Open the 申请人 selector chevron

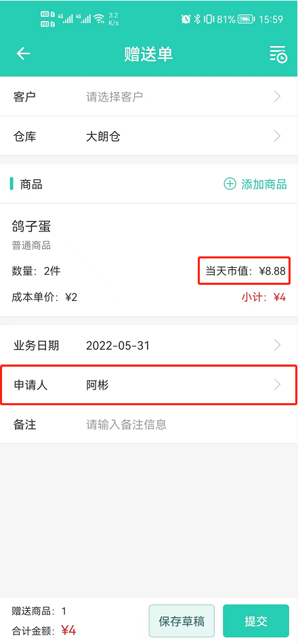278,384
